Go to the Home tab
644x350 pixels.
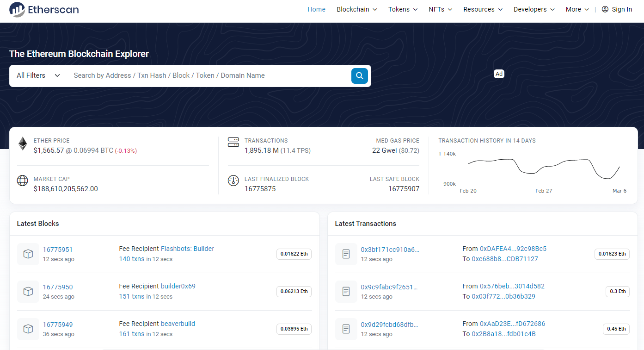[317, 9]
